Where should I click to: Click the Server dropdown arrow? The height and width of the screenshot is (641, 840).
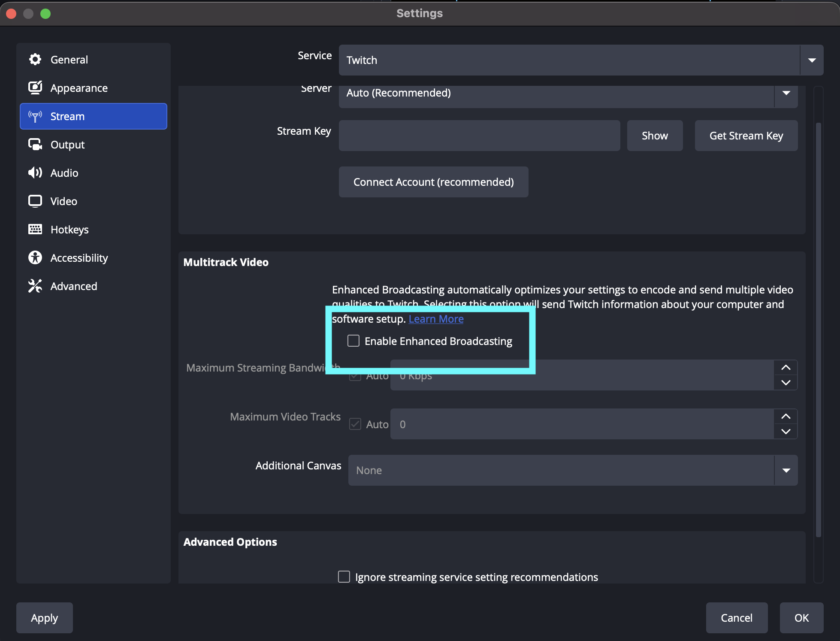coord(786,93)
